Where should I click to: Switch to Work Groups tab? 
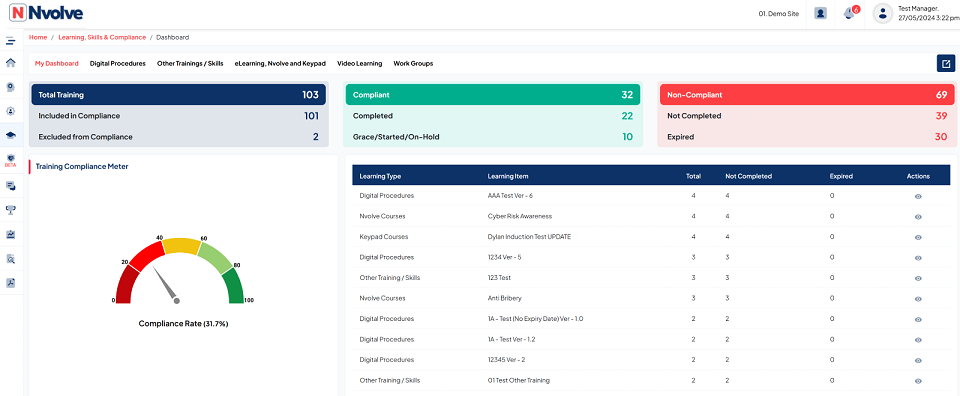point(413,63)
